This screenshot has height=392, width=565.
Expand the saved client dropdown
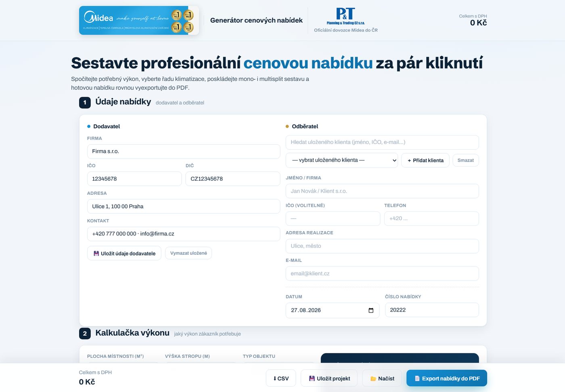342,160
